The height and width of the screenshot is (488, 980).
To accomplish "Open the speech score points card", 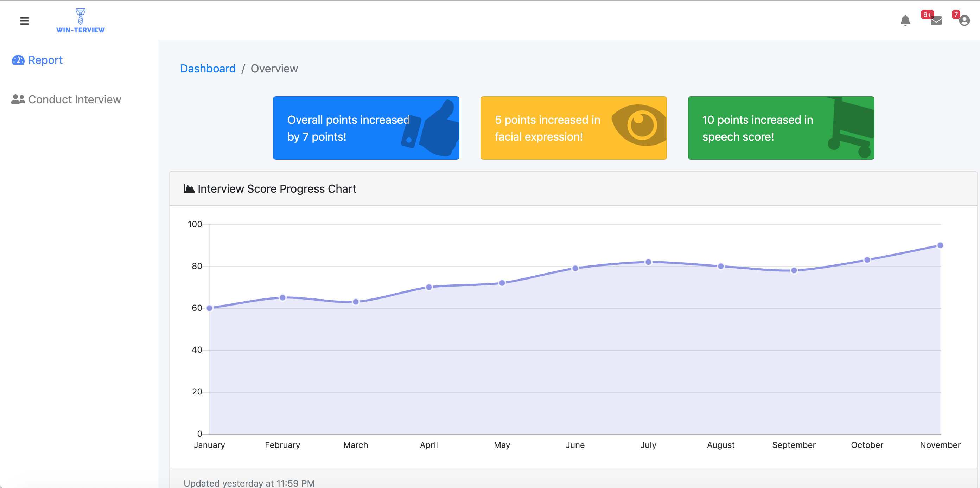I will 757,128.
